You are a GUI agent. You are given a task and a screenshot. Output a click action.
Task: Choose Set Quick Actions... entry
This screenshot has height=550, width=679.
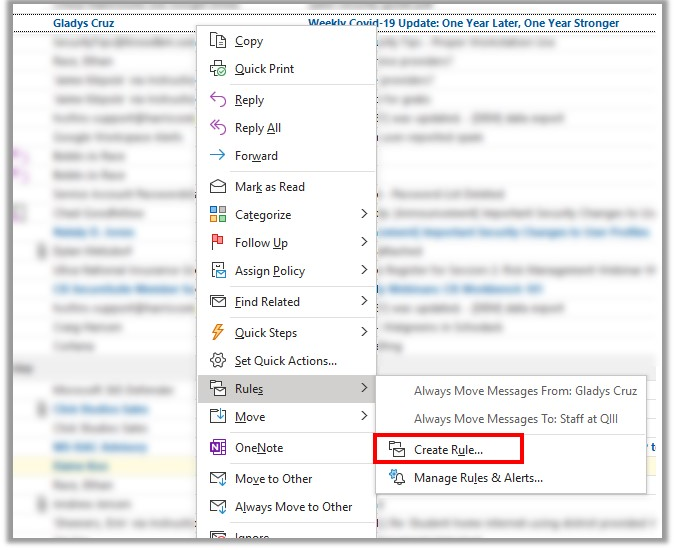[x=287, y=360]
